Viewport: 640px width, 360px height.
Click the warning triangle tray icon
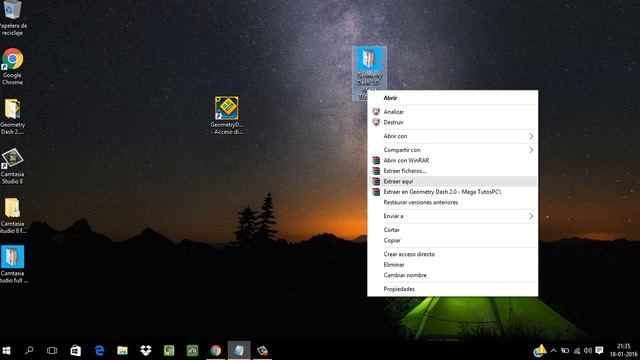[x=540, y=350]
